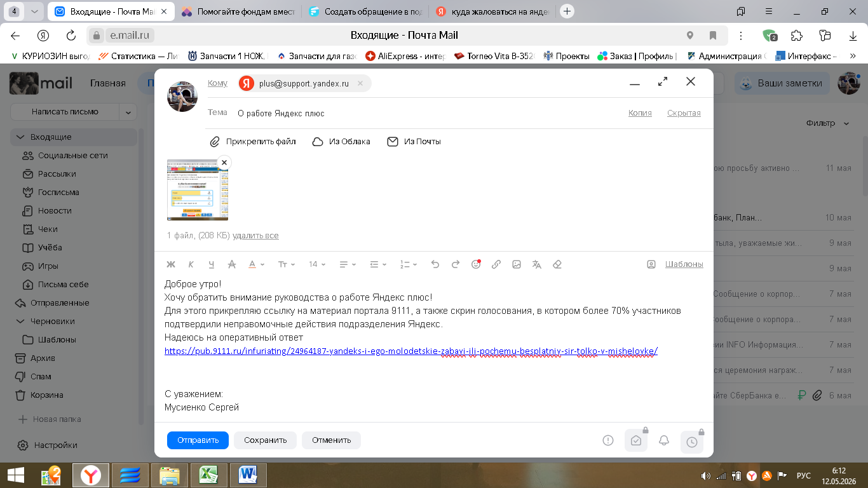Apply bold formatting with the Ж icon
Viewport: 868px width, 488px height.
tap(170, 264)
